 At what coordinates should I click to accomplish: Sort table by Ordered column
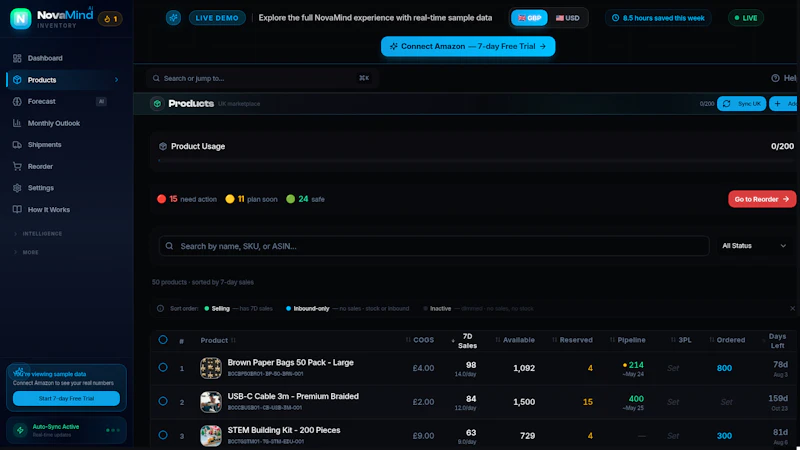[727, 340]
